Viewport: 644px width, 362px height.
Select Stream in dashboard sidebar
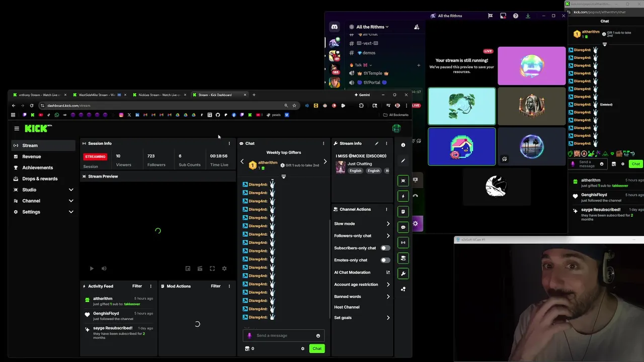click(x=43, y=145)
